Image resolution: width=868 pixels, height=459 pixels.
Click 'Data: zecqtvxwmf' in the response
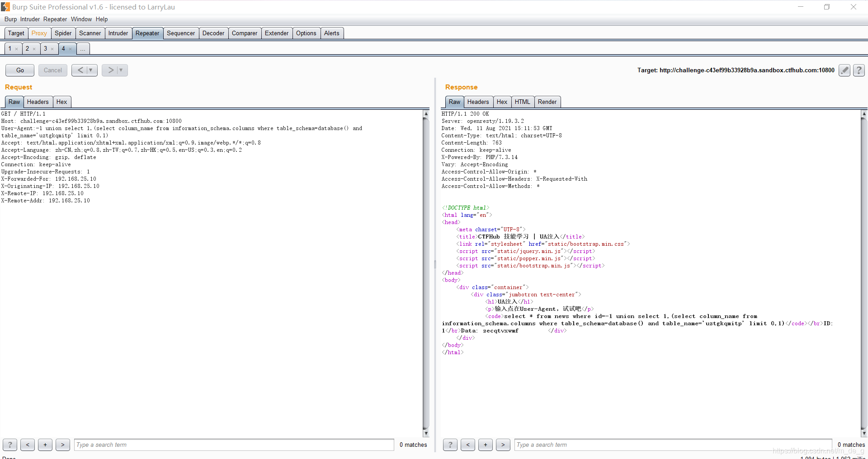[490, 331]
